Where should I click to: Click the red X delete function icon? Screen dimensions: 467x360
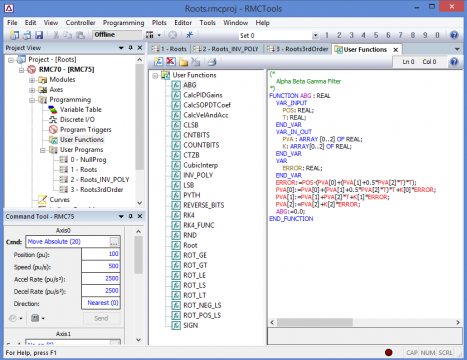pyautogui.click(x=171, y=61)
